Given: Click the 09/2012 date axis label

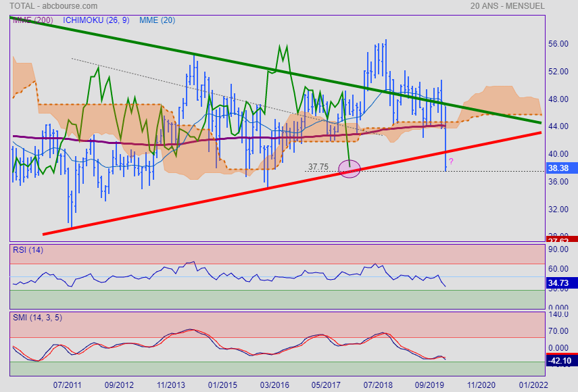Looking at the screenshot, I should pos(119,385).
